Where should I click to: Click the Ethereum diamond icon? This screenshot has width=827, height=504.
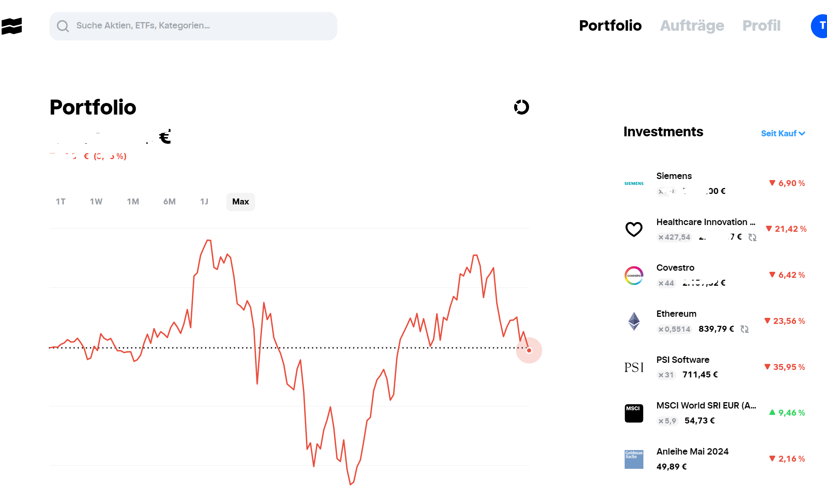pos(634,321)
